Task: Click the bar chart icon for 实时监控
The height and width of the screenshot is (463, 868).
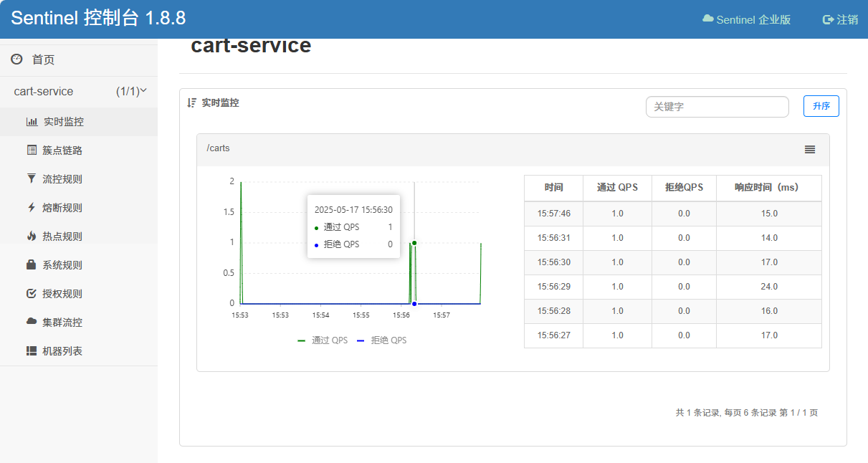Action: pyautogui.click(x=32, y=122)
